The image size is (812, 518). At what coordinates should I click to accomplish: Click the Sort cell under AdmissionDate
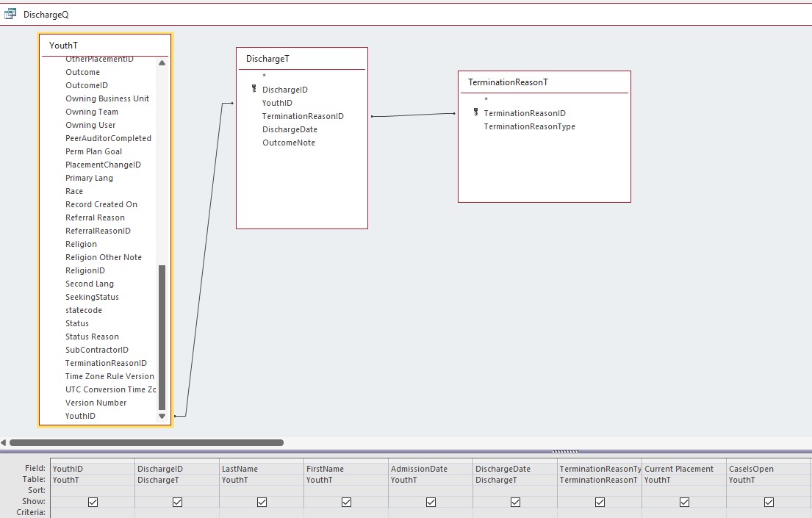[x=430, y=490]
